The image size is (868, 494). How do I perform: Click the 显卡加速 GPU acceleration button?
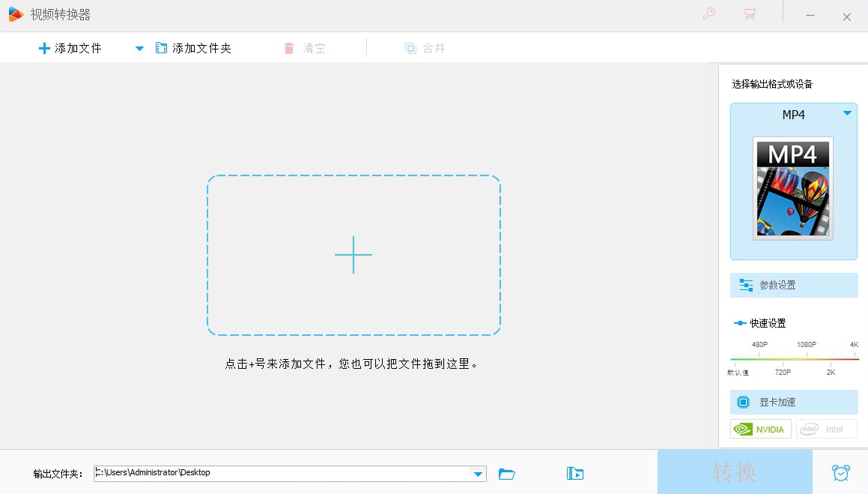(x=793, y=402)
